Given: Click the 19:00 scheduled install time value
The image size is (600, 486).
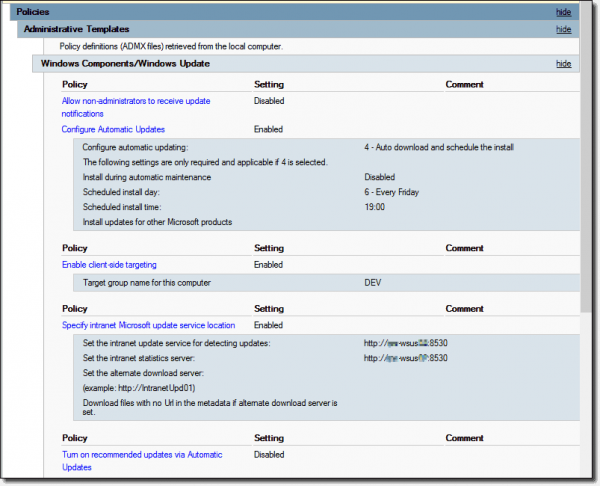Looking at the screenshot, I should tap(375, 207).
